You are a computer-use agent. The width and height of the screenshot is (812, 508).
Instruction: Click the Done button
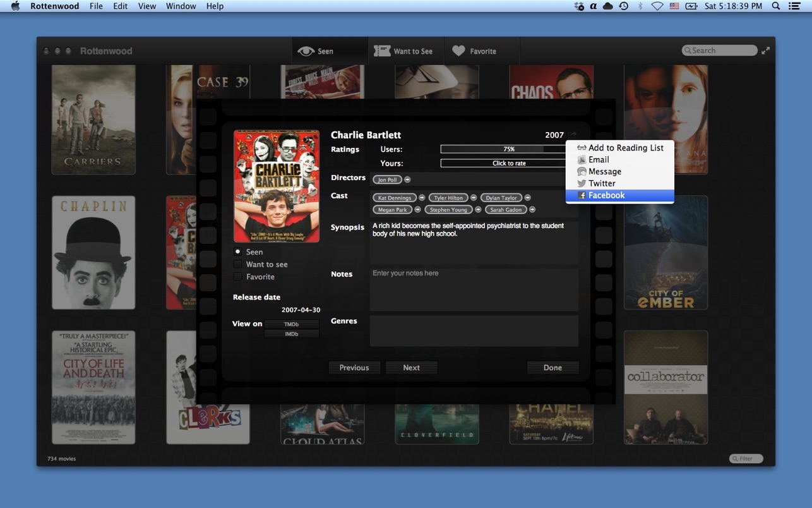tap(552, 368)
